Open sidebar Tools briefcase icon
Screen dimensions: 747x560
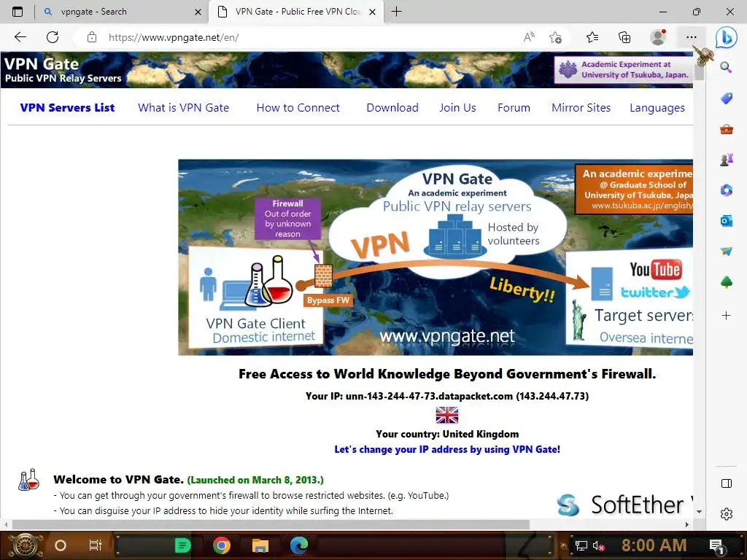tap(726, 129)
